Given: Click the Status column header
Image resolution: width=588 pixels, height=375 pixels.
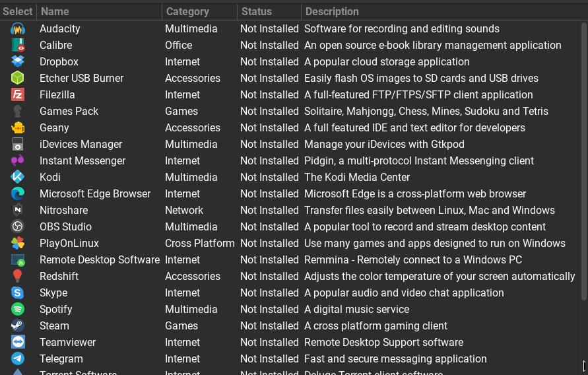Looking at the screenshot, I should (269, 11).
